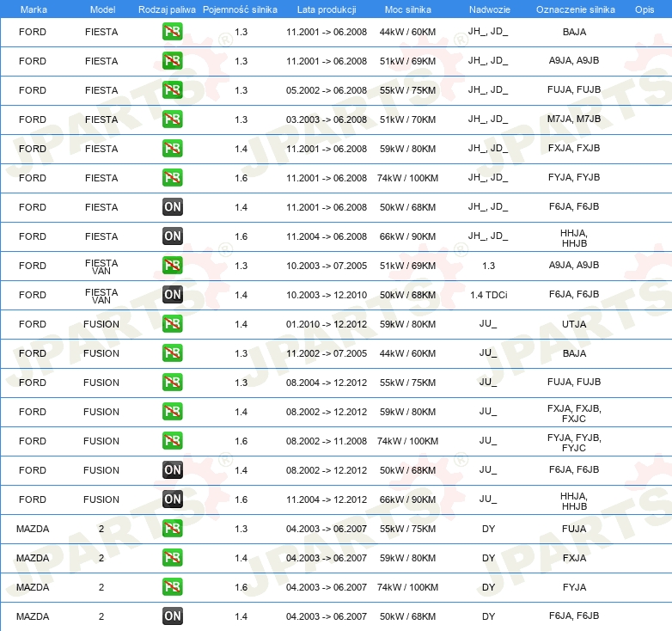Image resolution: width=672 pixels, height=631 pixels.
Task: Click petrol icon in Mazda 2 FYJA row
Action: (x=172, y=587)
